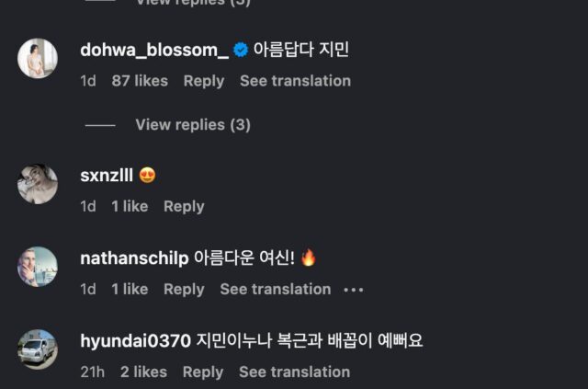Image resolution: width=588 pixels, height=389 pixels.
Task: Click dohwa_blossom_ verified badge
Action: (240, 50)
